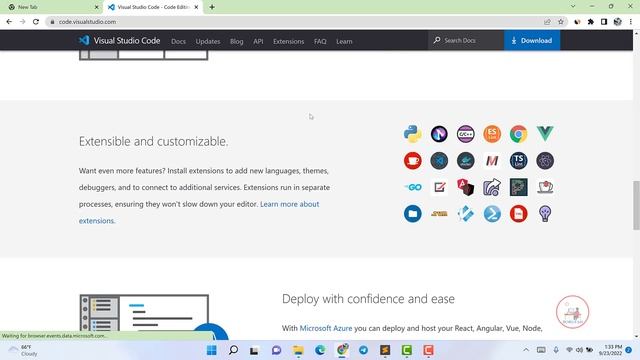Click the Visual Studio Code logo
The image size is (640, 360).
click(x=119, y=40)
